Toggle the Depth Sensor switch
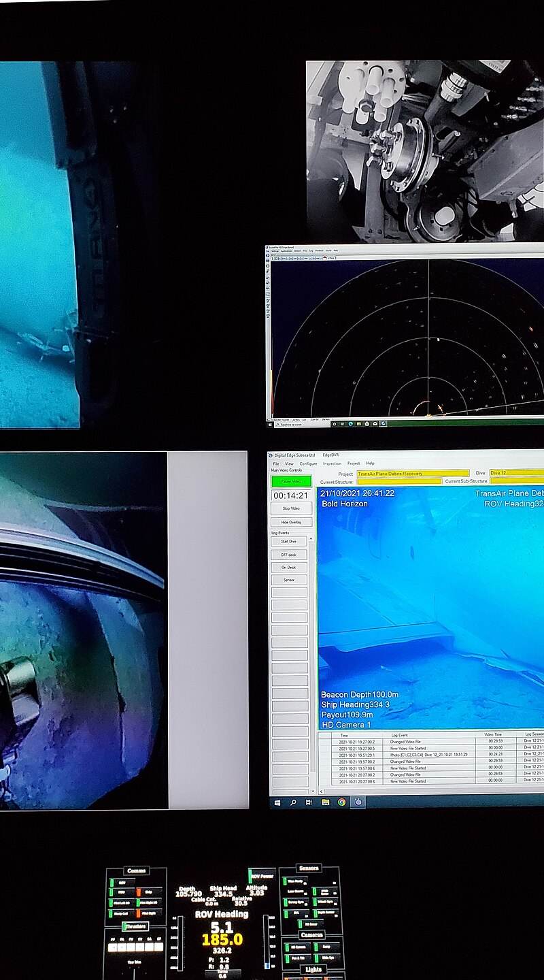544x980 pixels. click(325, 913)
